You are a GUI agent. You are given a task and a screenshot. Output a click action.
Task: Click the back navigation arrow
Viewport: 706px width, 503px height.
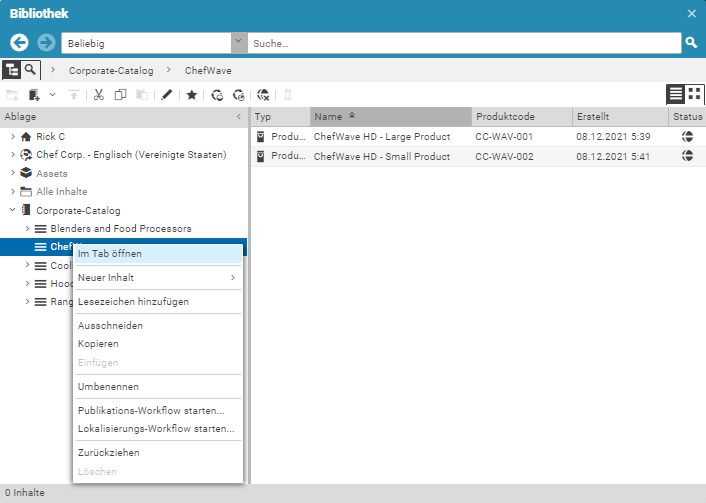[x=19, y=43]
